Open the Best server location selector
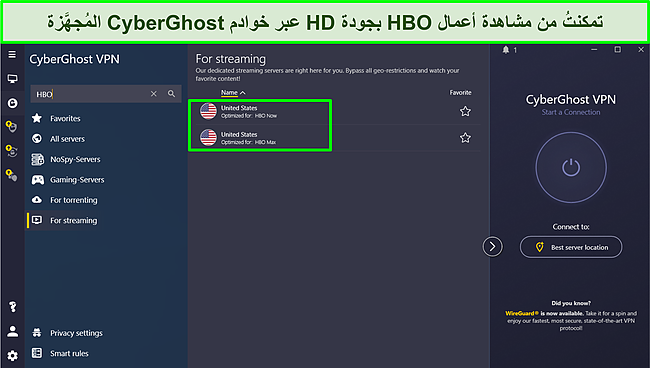The height and width of the screenshot is (368, 650). pos(571,247)
